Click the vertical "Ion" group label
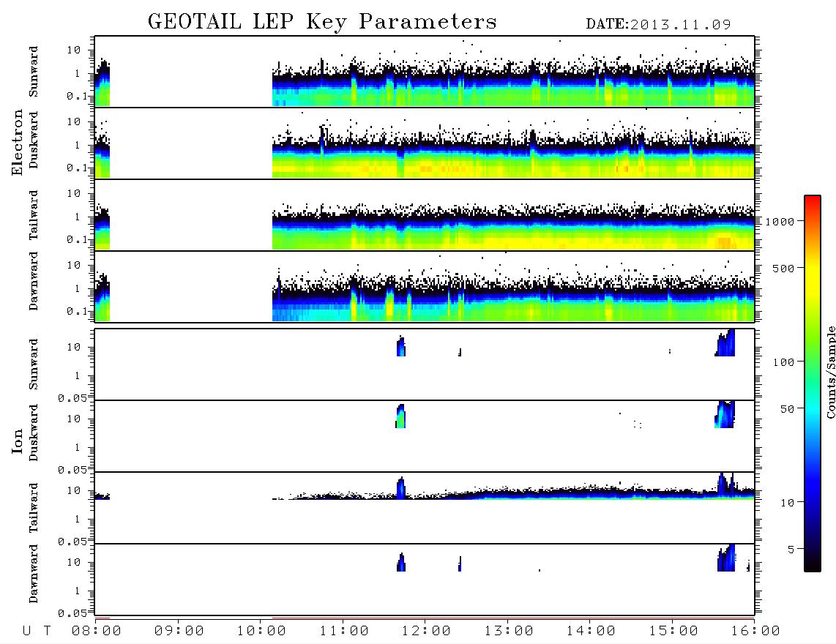Image resolution: width=836 pixels, height=644 pixels. [17, 441]
